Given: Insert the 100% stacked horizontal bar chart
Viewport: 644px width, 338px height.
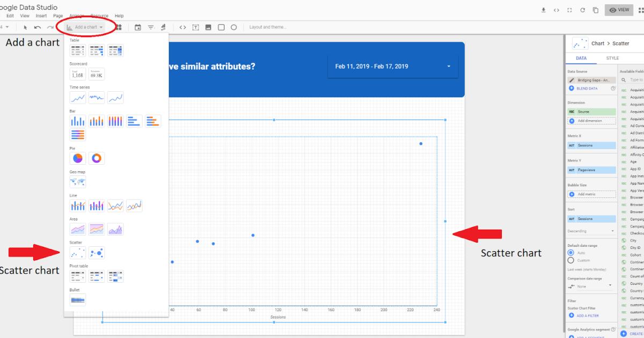Looking at the screenshot, I should click(78, 135).
